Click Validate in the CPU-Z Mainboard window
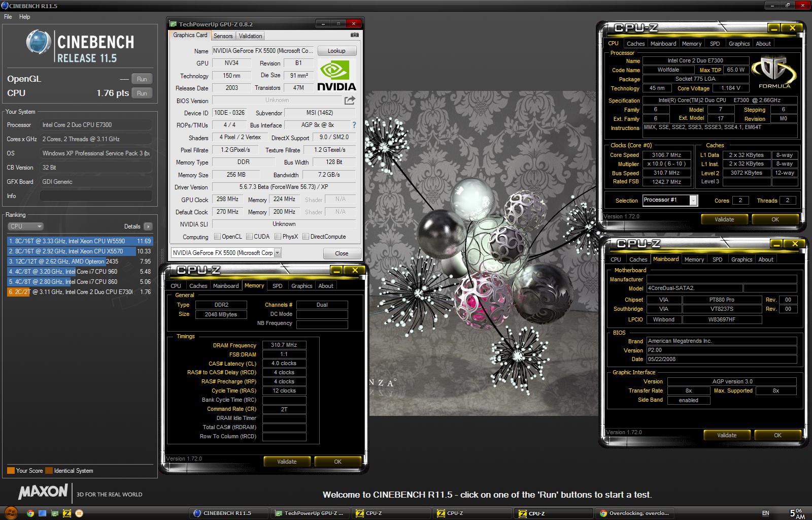 [727, 435]
